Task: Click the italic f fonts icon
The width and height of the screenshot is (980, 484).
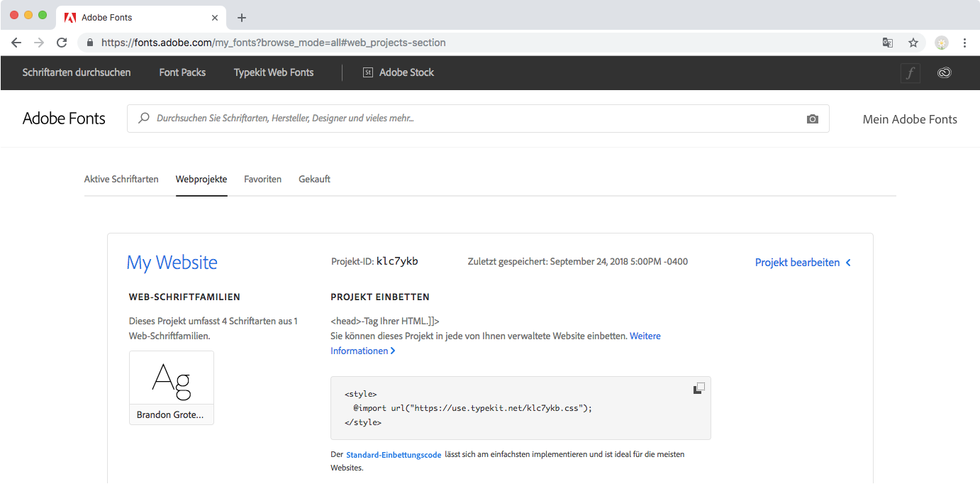Action: tap(910, 72)
